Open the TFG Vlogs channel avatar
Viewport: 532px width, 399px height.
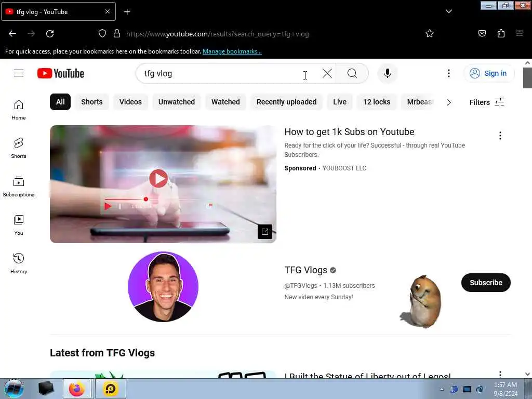[163, 287]
